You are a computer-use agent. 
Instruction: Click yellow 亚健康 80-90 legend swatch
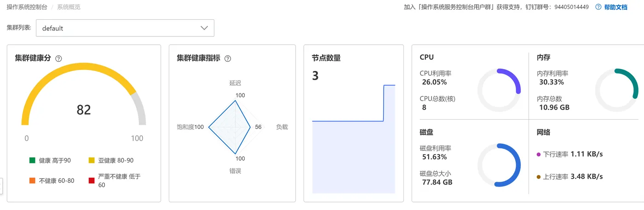92,160
